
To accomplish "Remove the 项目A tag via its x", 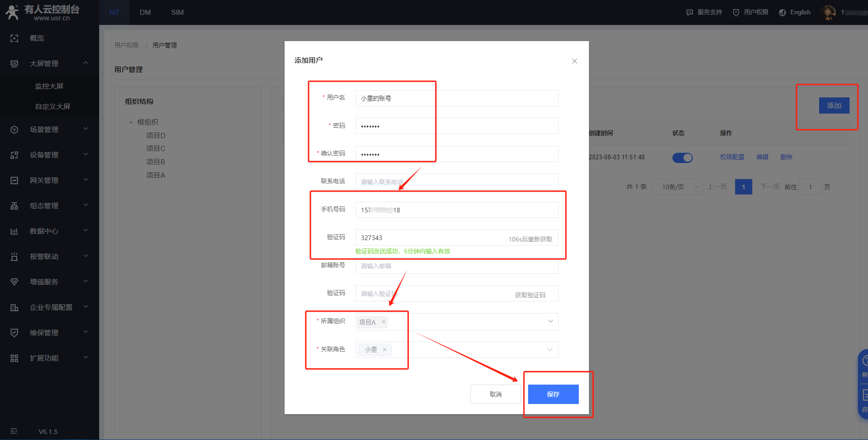I will coord(383,322).
